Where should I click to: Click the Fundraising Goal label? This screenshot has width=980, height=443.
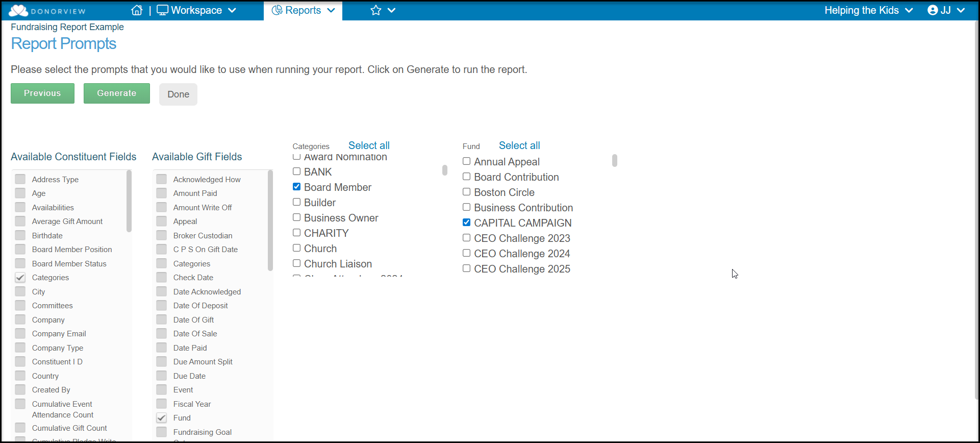202,432
